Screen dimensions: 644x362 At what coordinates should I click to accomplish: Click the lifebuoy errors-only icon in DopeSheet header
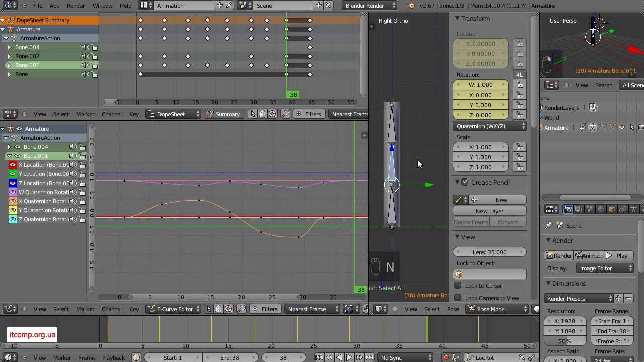[x=272, y=114]
